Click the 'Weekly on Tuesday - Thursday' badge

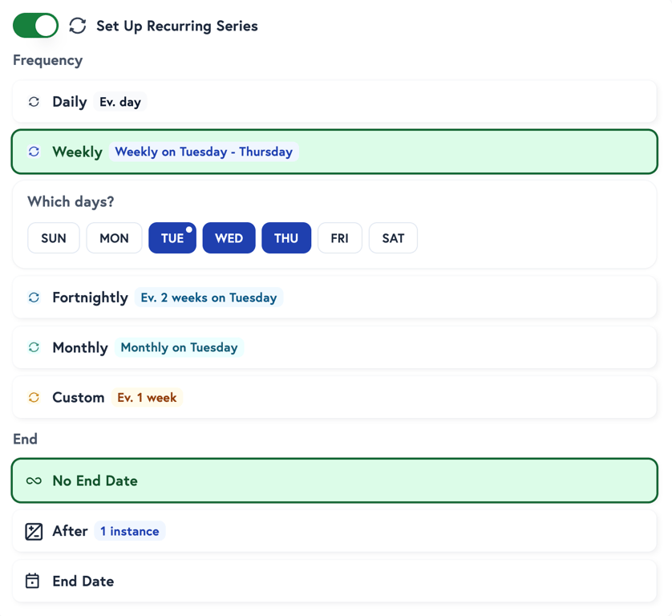click(203, 152)
